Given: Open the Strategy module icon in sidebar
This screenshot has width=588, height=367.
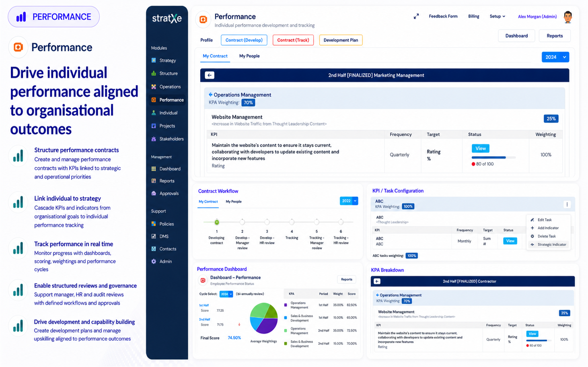Looking at the screenshot, I should [x=154, y=60].
